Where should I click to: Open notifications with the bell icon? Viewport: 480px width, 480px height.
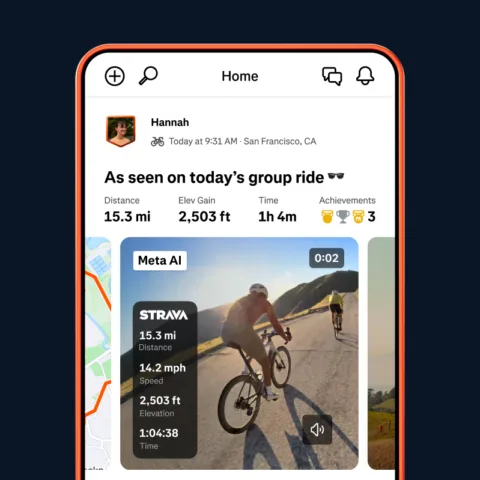tap(365, 76)
